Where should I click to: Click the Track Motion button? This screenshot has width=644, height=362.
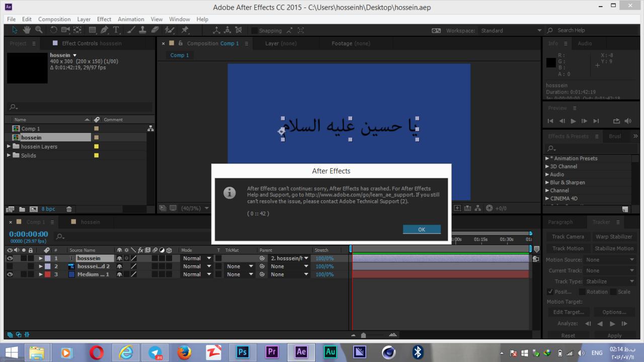[568, 248]
